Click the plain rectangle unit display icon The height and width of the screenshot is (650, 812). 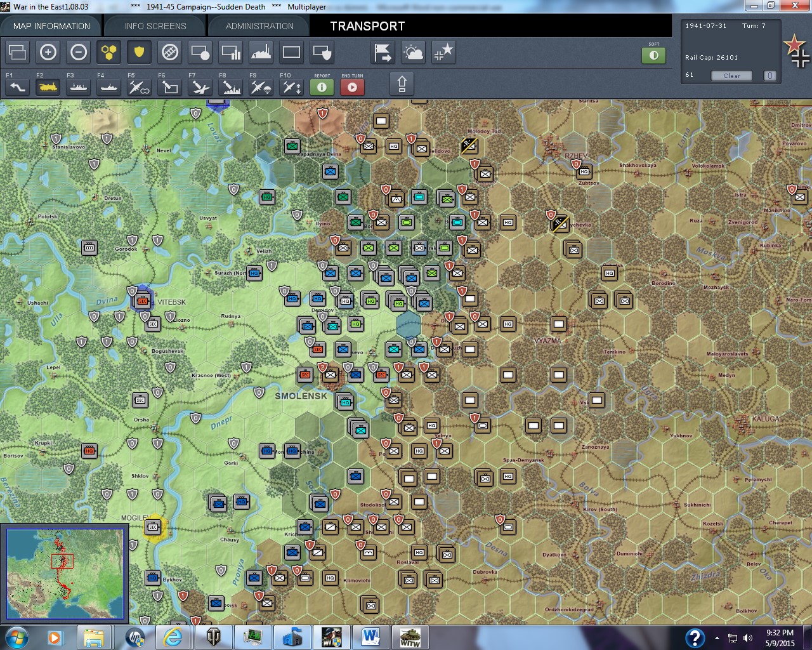coord(291,52)
